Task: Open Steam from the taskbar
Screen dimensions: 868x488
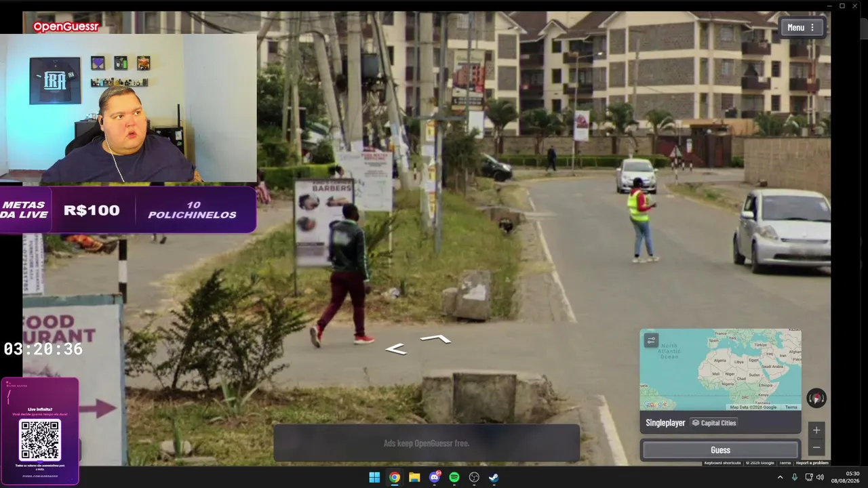Action: point(494,477)
